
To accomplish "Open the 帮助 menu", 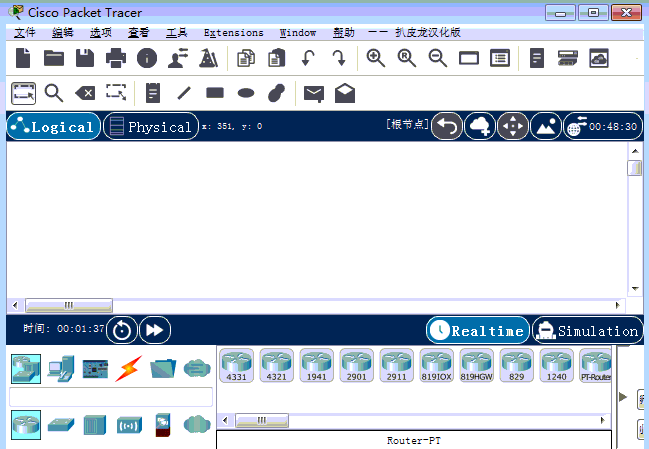I will coord(344,32).
